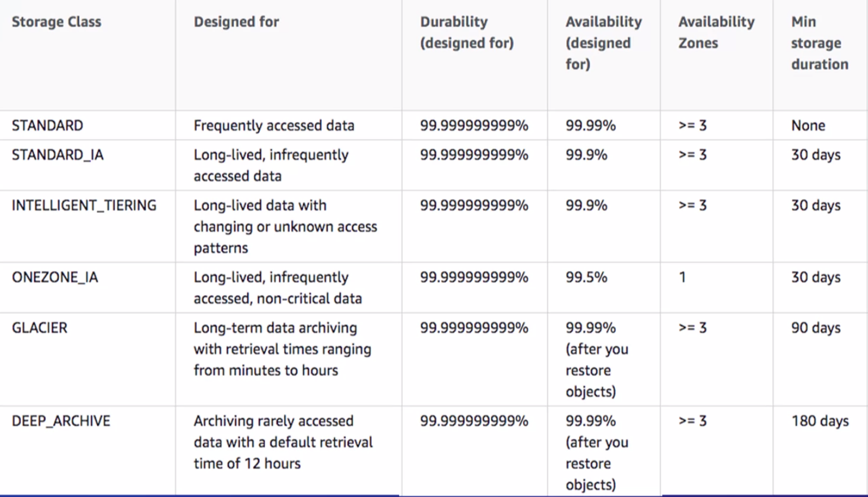Select the 180 days minimum duration cell
The width and height of the screenshot is (868, 497).
(820, 421)
